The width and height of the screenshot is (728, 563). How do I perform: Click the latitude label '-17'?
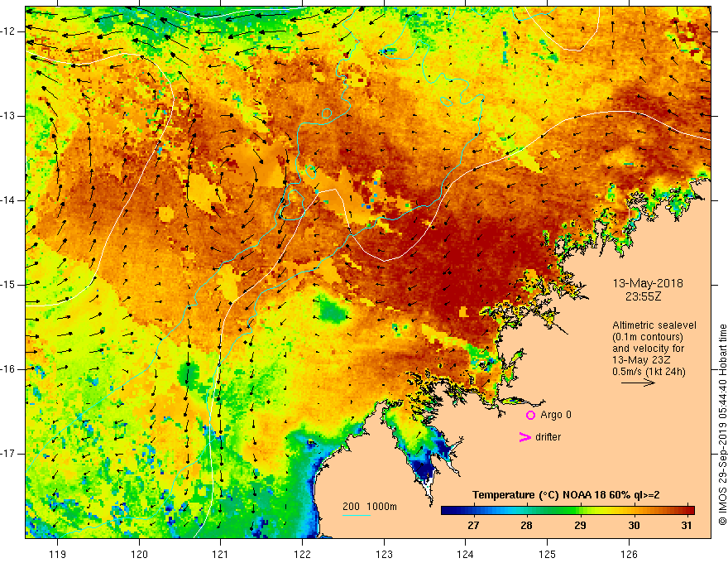pos(8,454)
